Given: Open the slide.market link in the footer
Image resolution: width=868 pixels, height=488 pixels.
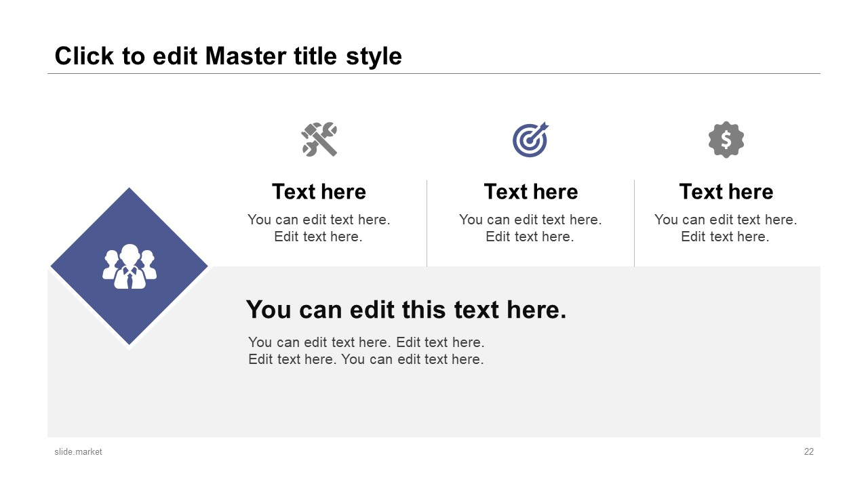Looking at the screenshot, I should pos(78,451).
